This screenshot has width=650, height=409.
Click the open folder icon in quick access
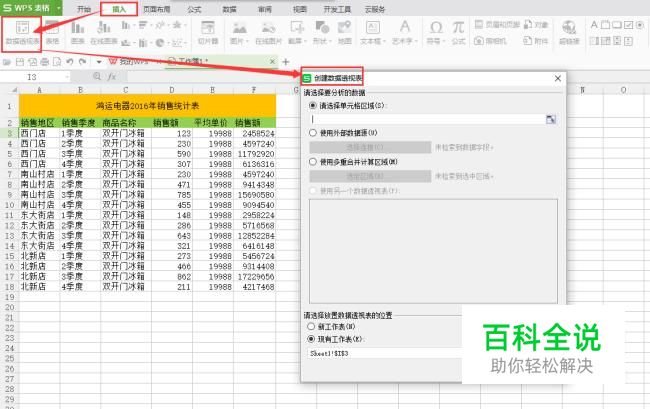[7, 62]
